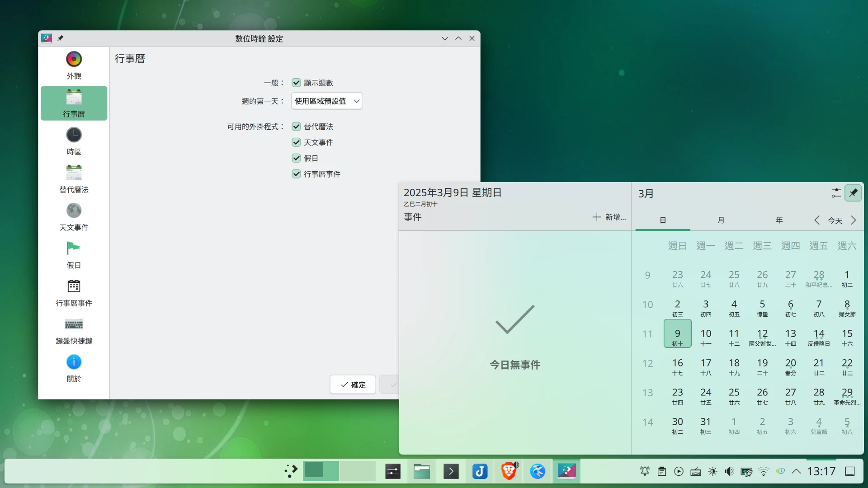Expand the hidden system tray icons arrow
The width and height of the screenshot is (868, 488).
pyautogui.click(x=797, y=471)
